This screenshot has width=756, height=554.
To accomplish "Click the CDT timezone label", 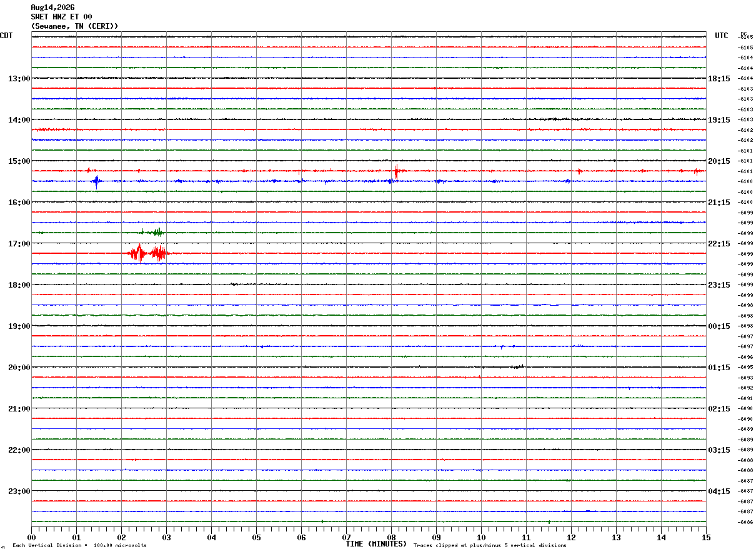I will pyautogui.click(x=6, y=36).
